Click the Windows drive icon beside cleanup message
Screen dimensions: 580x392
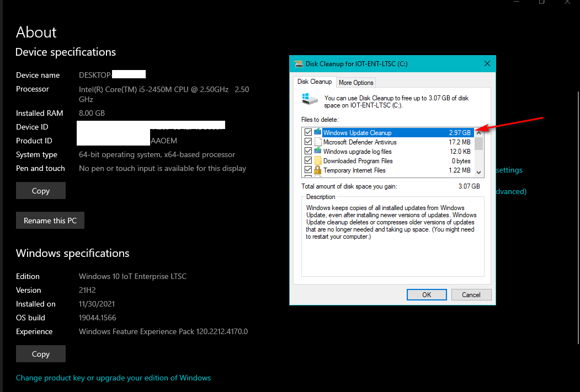click(x=310, y=99)
